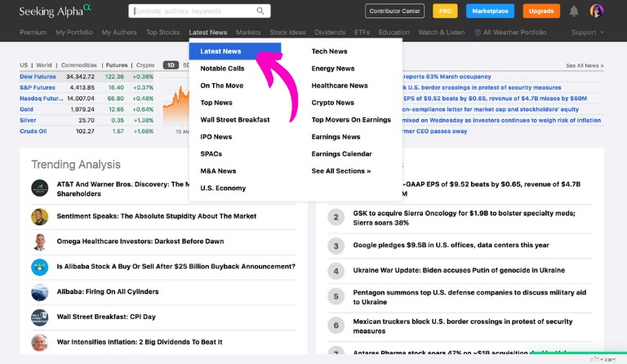Open the user profile avatar

tap(597, 11)
